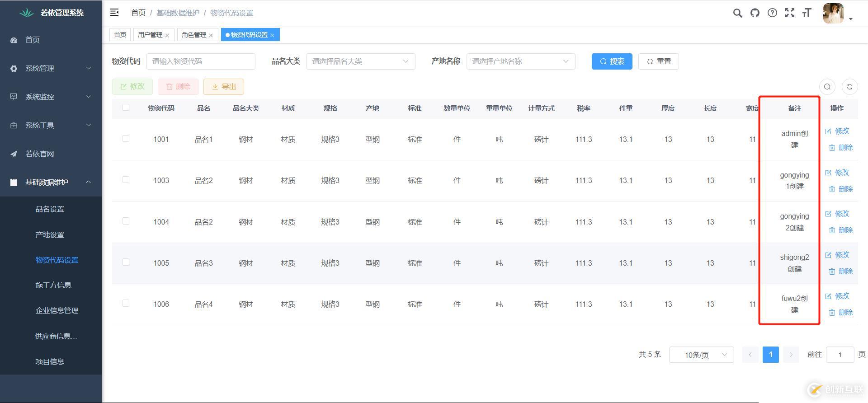
Task: Open the 产地名称 dropdown
Action: 520,61
